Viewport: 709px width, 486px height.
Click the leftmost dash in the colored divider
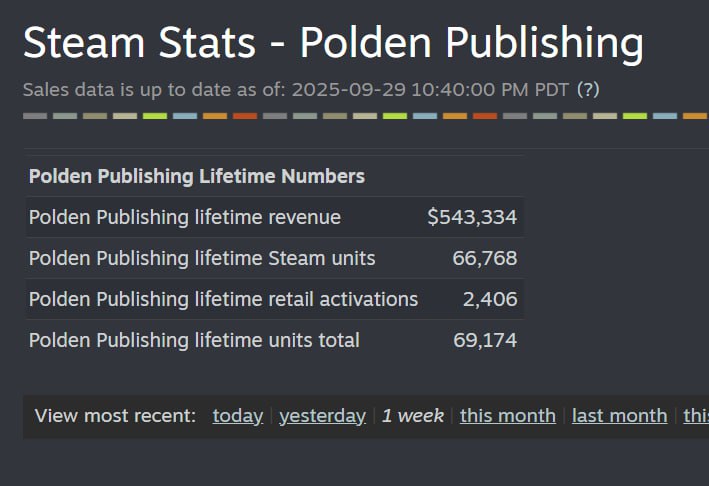click(x=35, y=116)
